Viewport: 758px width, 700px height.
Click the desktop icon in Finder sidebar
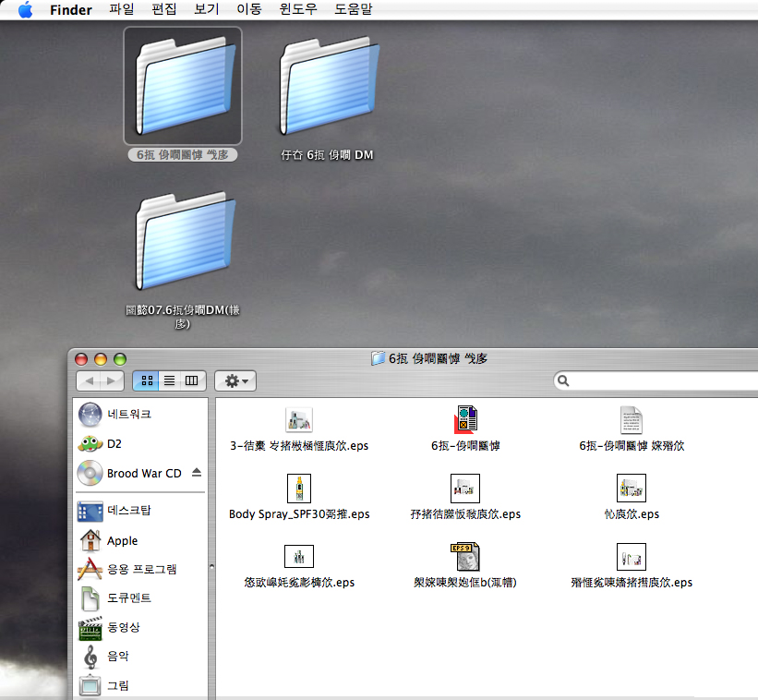[90, 511]
